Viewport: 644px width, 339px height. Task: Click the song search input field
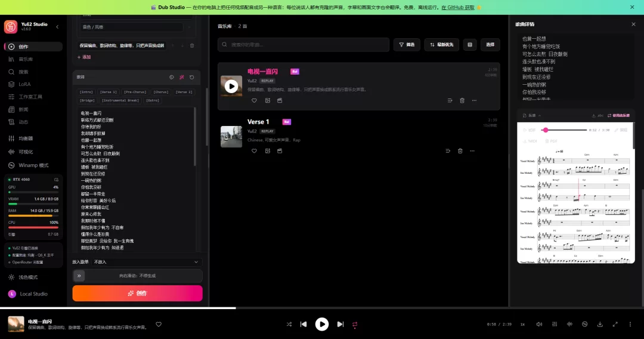tap(304, 44)
